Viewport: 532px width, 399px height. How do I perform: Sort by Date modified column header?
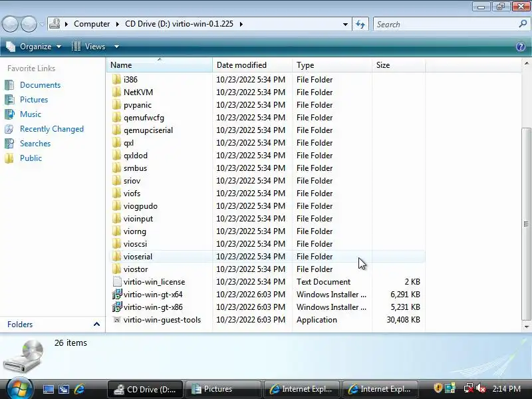point(252,65)
